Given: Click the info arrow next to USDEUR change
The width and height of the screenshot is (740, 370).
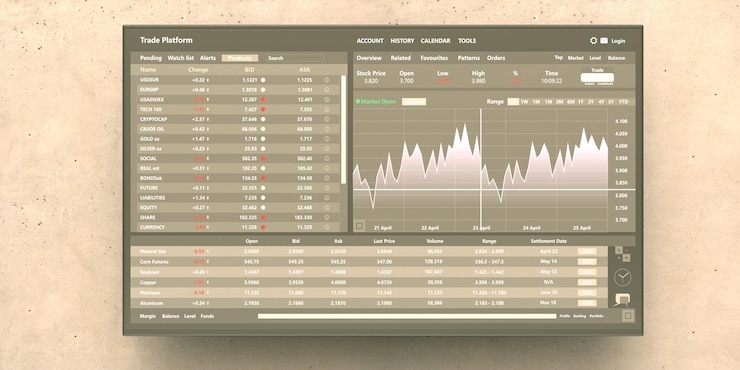Looking at the screenshot, I should tap(208, 80).
